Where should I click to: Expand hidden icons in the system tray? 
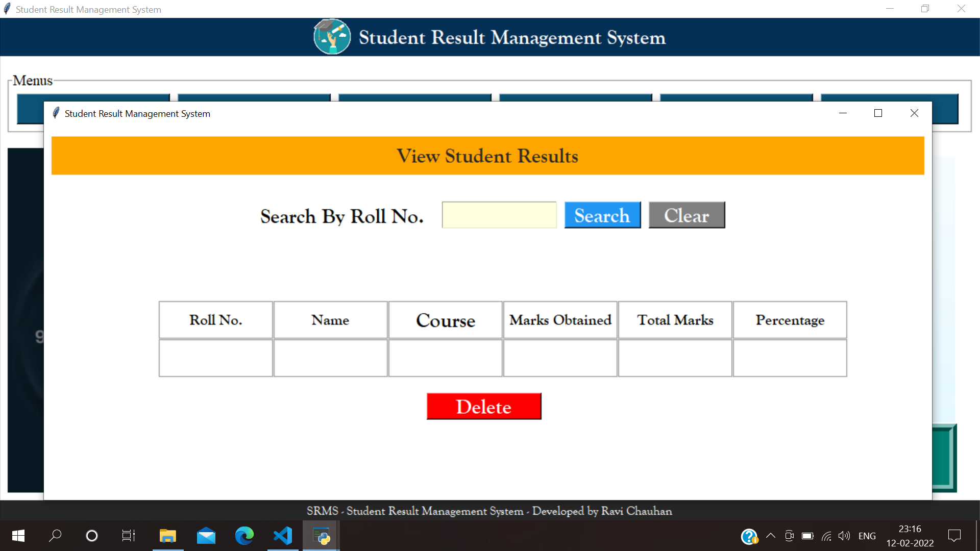point(771,536)
